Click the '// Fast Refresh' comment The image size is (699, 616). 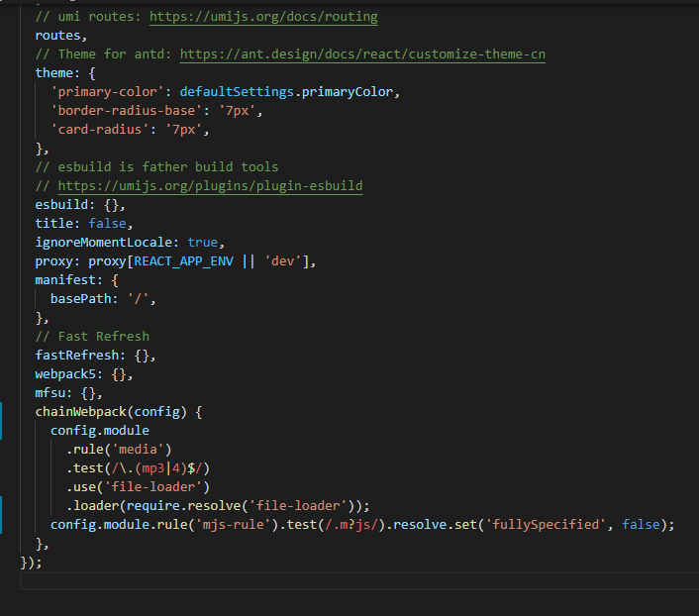(92, 337)
